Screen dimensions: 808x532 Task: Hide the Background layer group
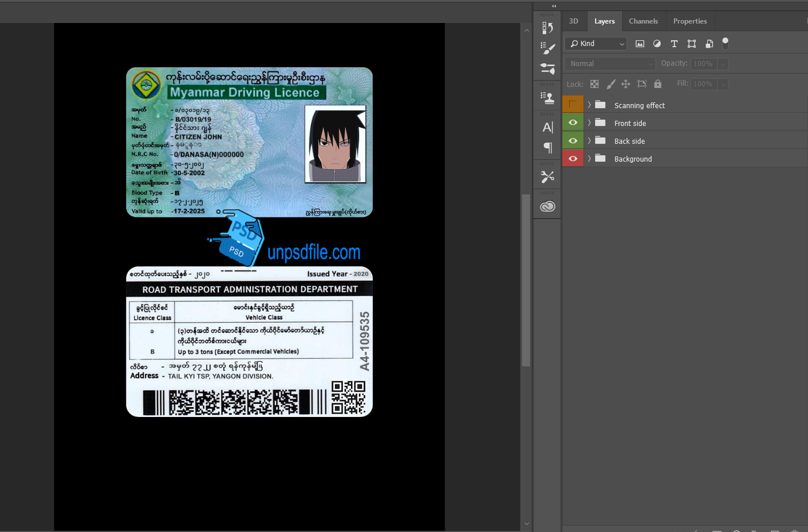point(573,158)
